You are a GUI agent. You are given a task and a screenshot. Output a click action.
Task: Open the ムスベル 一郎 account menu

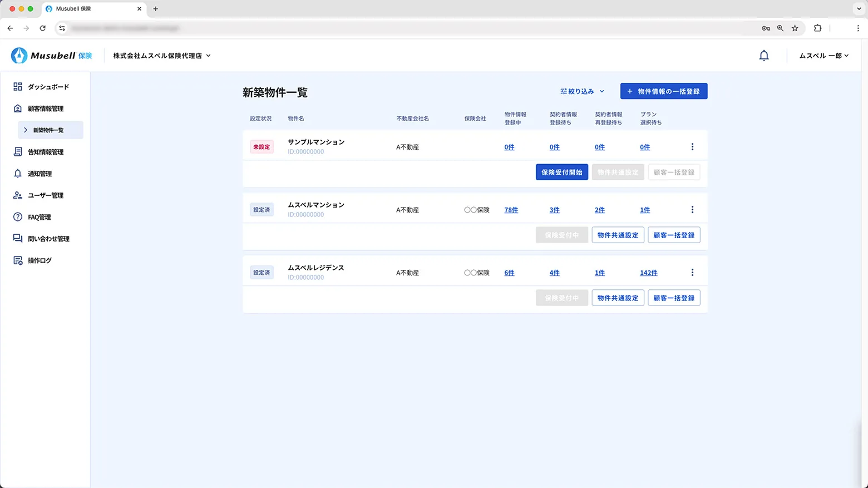pos(823,55)
